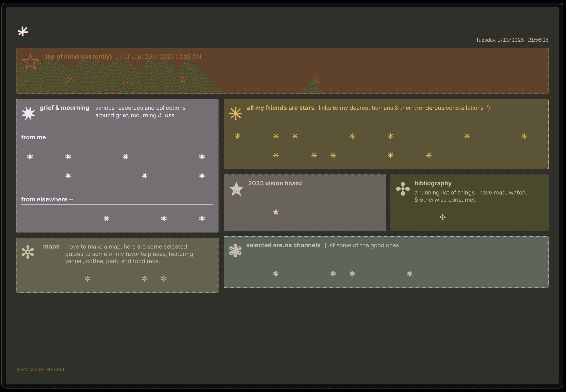
Task: Click the large yellow asterisk beside all my friends
Action: click(x=236, y=113)
